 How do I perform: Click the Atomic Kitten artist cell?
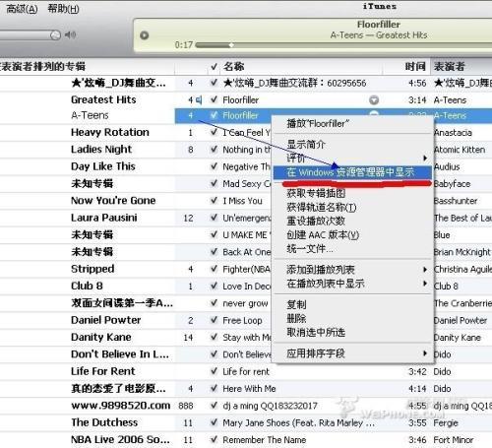click(x=460, y=150)
